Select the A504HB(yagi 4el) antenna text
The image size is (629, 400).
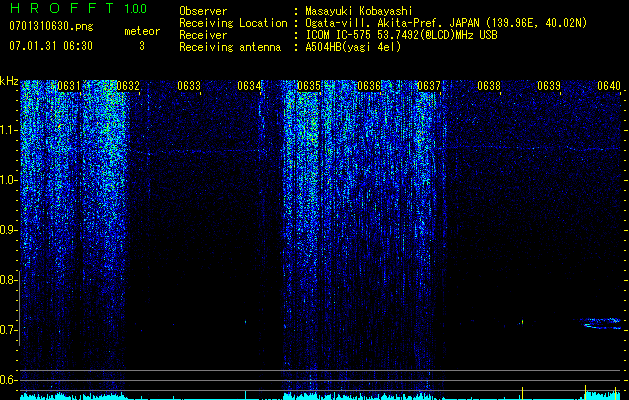click(353, 47)
